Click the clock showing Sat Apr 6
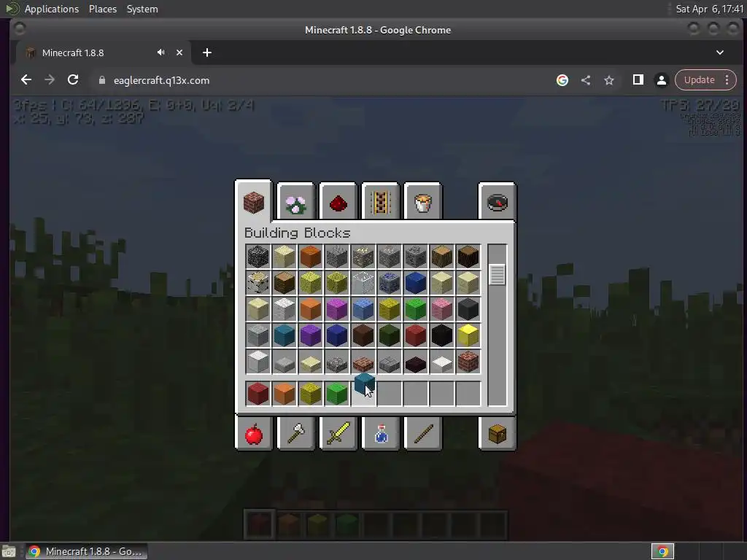 click(x=709, y=9)
